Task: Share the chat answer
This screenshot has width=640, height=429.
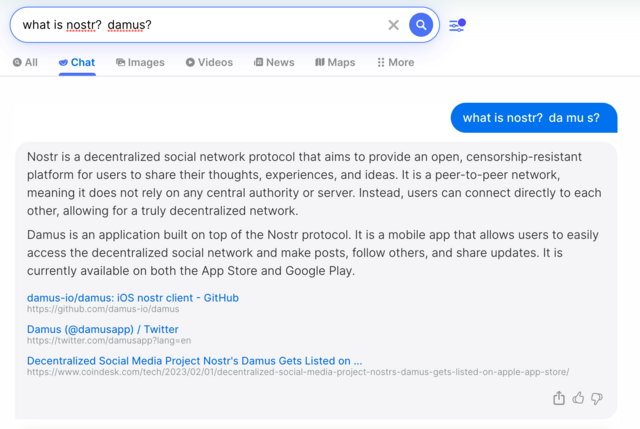Action: 559,398
